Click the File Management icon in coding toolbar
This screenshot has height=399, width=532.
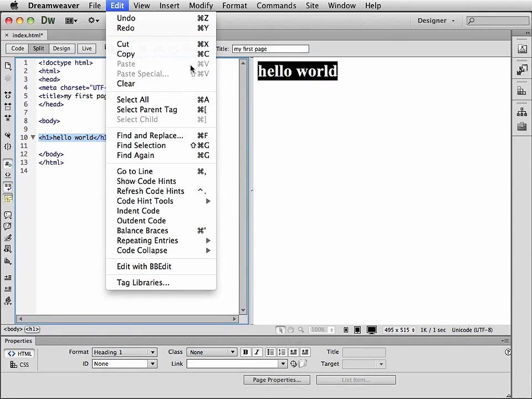8,65
